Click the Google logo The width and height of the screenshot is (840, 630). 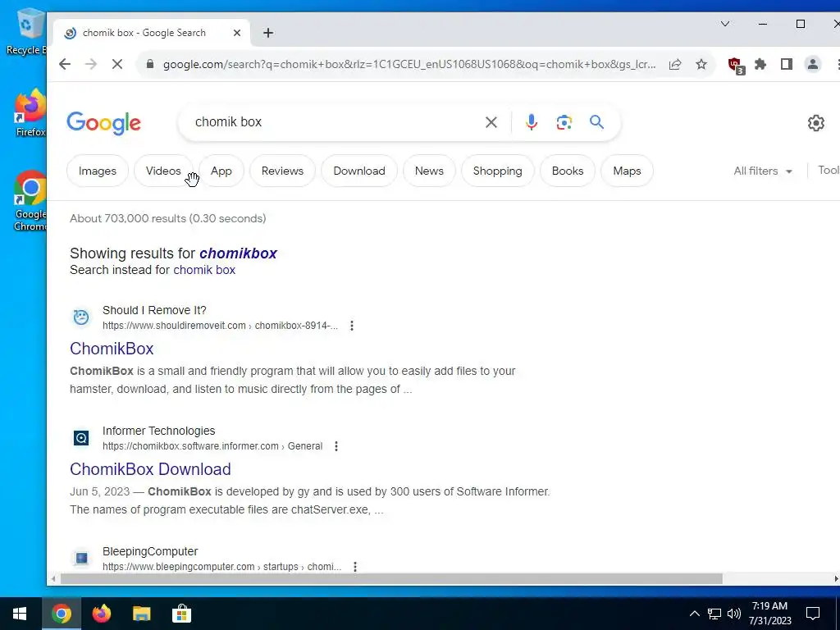click(103, 123)
